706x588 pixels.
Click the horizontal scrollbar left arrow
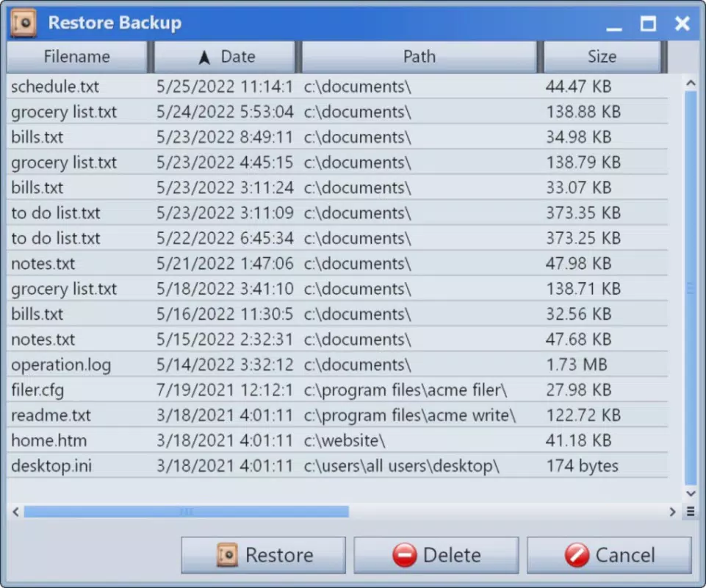(15, 512)
